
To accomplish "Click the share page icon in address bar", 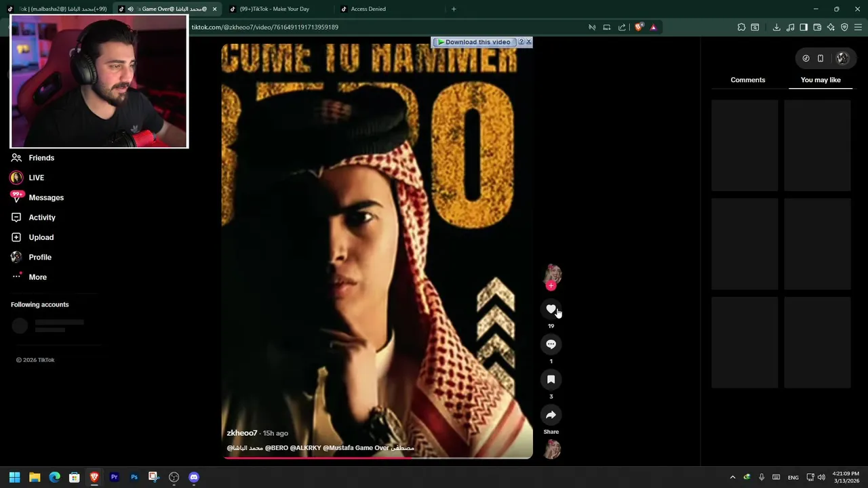I will click(622, 27).
